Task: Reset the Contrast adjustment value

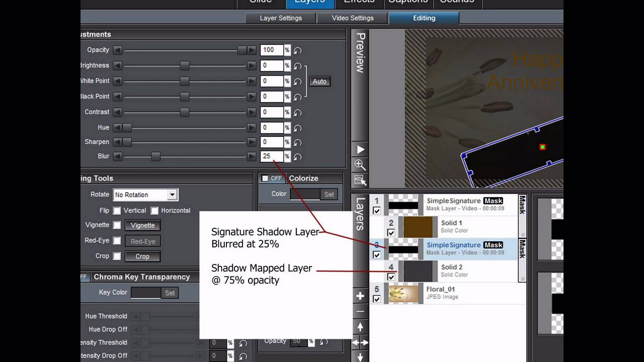Action: click(297, 113)
